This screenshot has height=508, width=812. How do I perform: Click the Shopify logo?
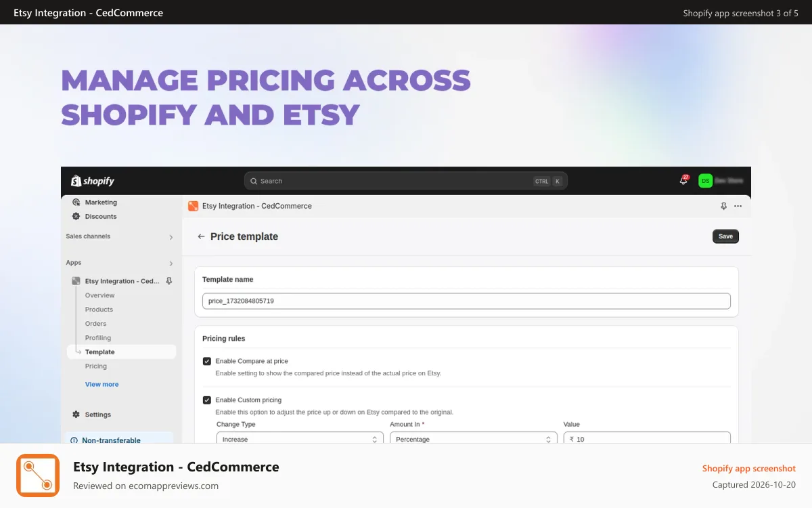click(93, 181)
